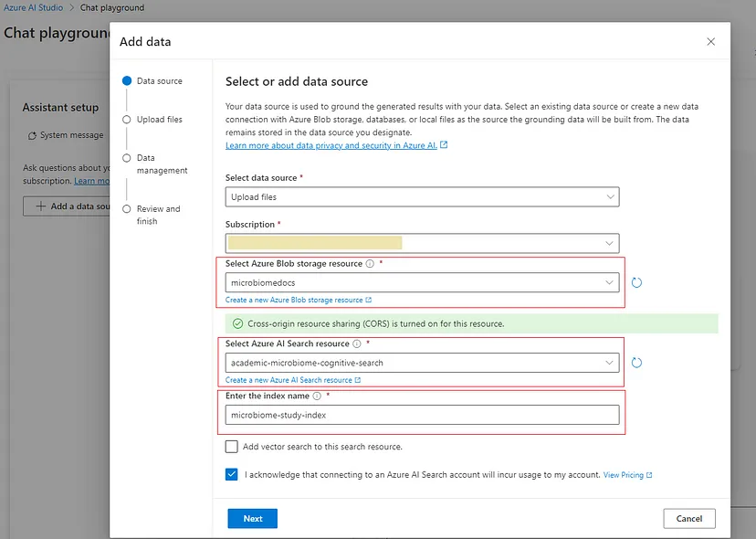Open the microbiomedocs storage resource dropdown
Image resolution: width=756 pixels, height=539 pixels.
click(423, 283)
